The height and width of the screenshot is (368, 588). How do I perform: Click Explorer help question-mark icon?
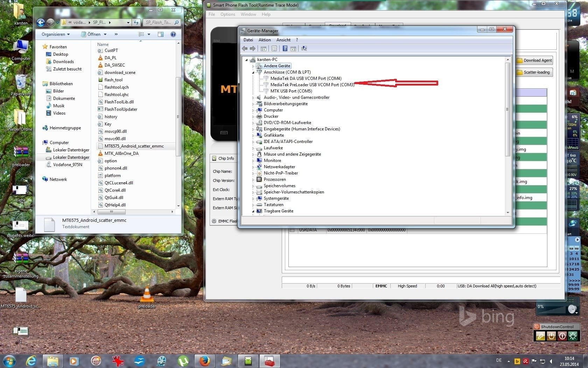point(173,34)
